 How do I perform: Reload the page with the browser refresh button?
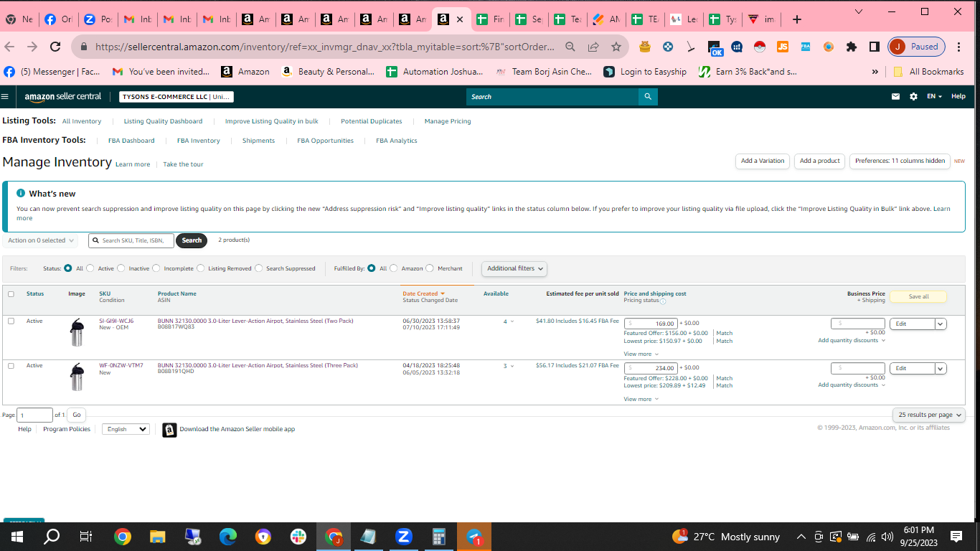55,47
